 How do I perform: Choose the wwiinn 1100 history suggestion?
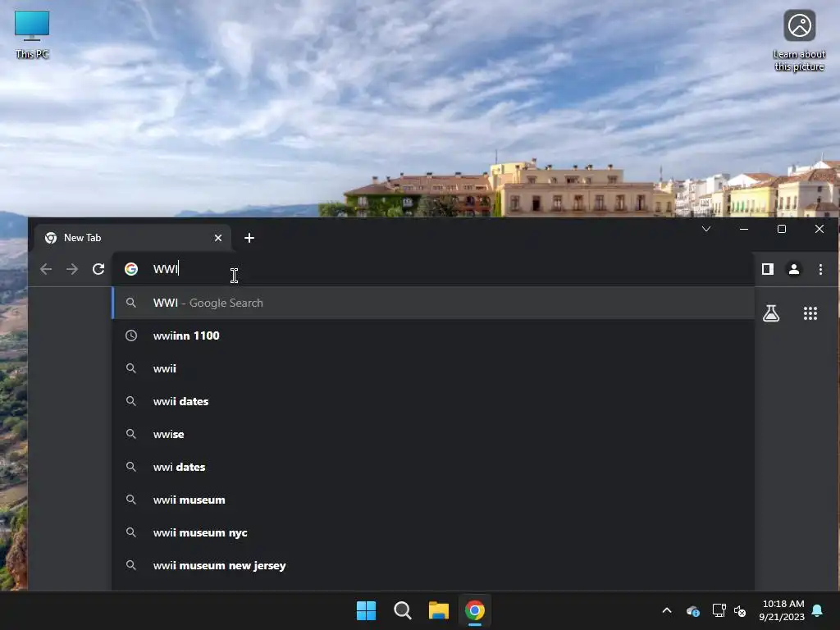[433, 336]
